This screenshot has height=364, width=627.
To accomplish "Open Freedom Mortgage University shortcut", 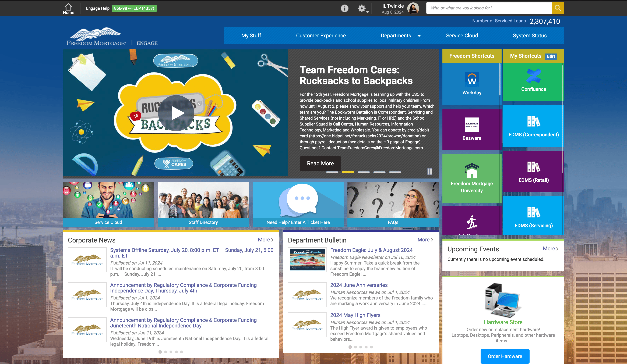I will [471, 178].
